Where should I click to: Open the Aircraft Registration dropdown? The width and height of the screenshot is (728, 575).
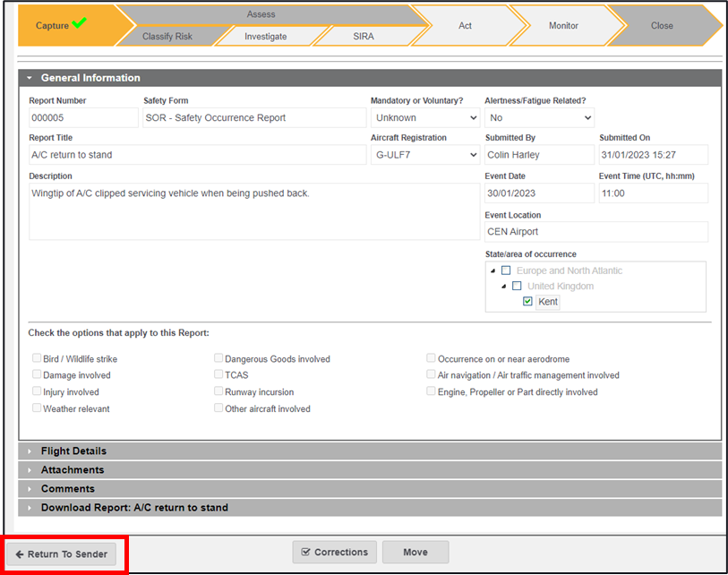[x=425, y=155]
